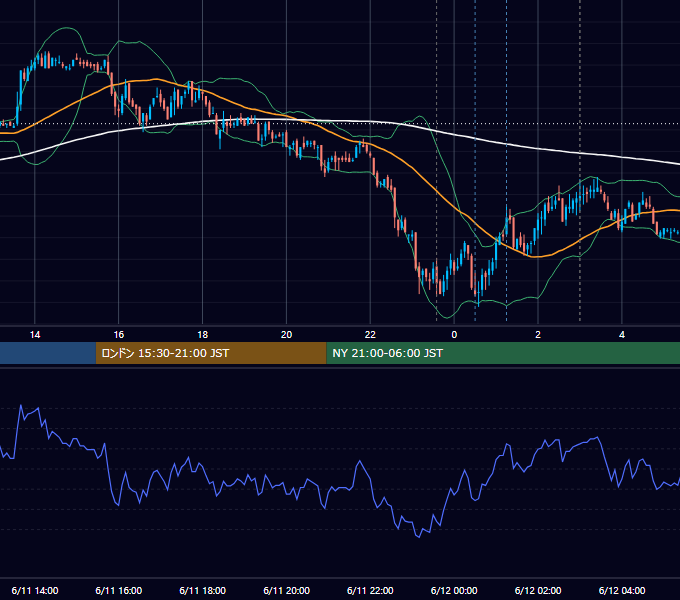Click the 22 hour label on price chart axis
This screenshot has height=600, width=680.
coord(370,335)
